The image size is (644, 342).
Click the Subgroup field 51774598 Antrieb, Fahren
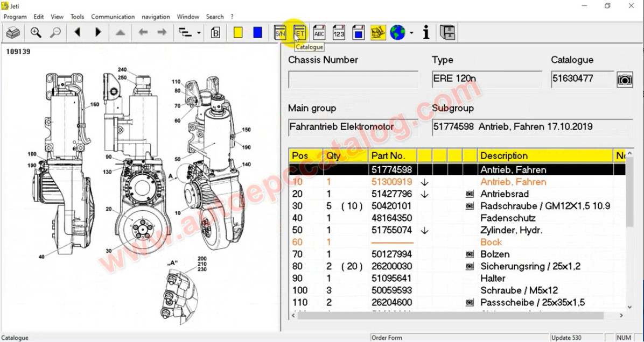[533, 127]
